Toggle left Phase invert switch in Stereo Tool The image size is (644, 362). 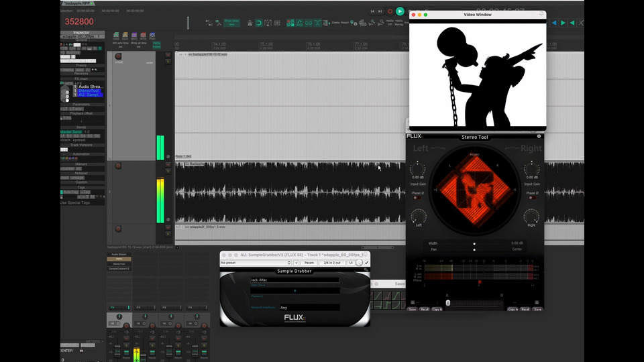[417, 198]
